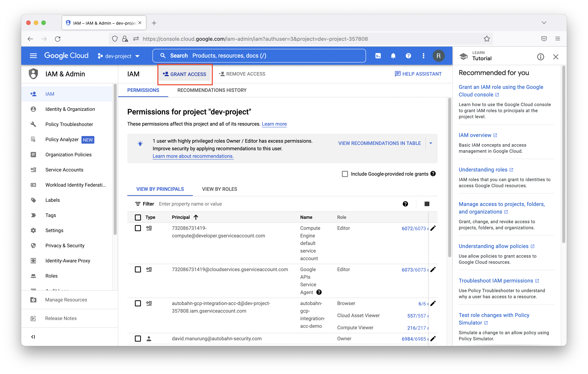Screen dimensions: 588x374
Task: Save page to Pocket icon
Action: [544, 39]
